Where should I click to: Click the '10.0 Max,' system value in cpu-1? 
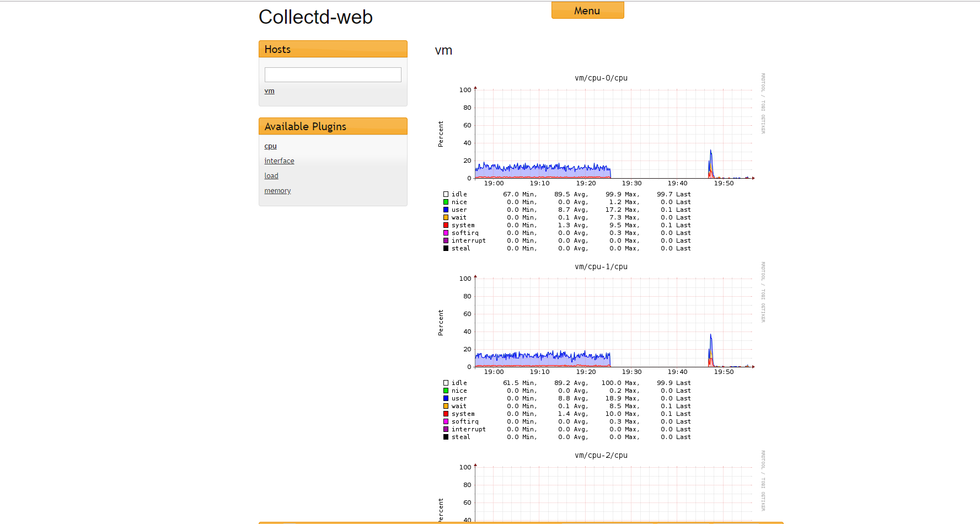tap(623, 414)
